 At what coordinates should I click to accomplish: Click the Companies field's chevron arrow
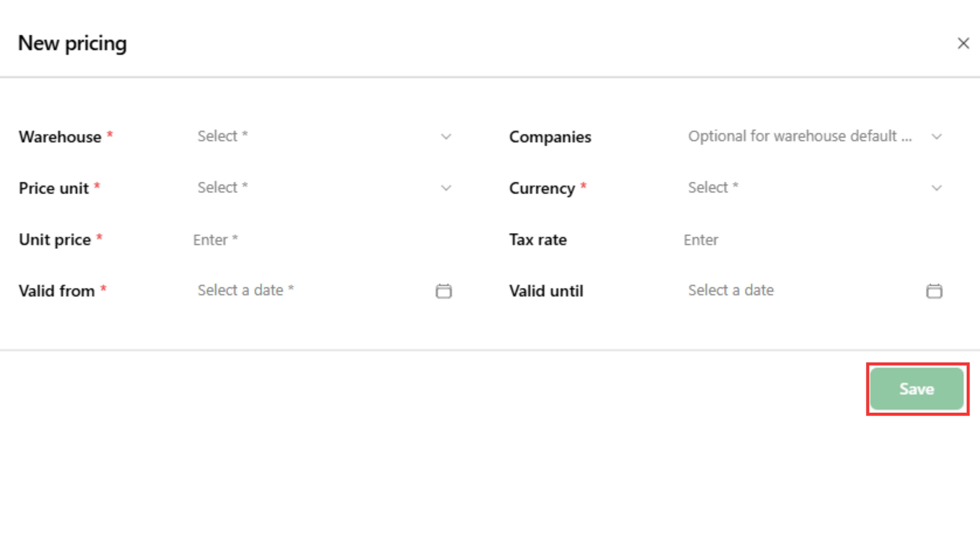[936, 137]
